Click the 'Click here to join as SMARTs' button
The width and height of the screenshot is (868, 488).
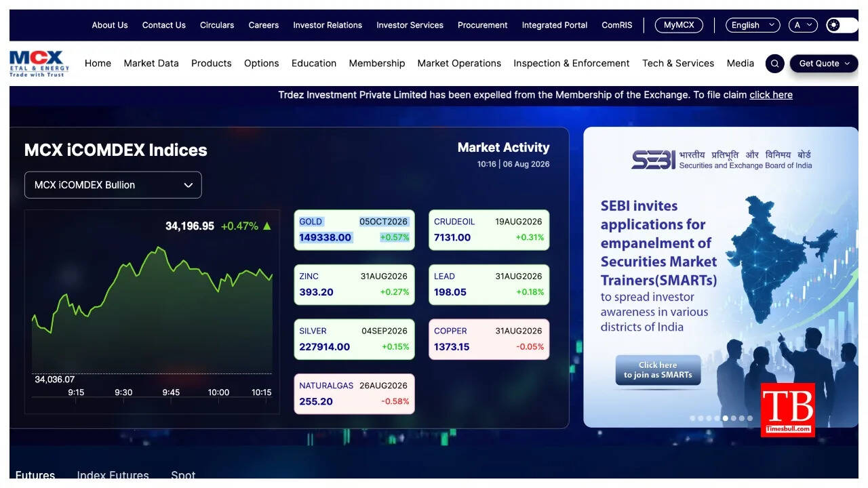(658, 370)
